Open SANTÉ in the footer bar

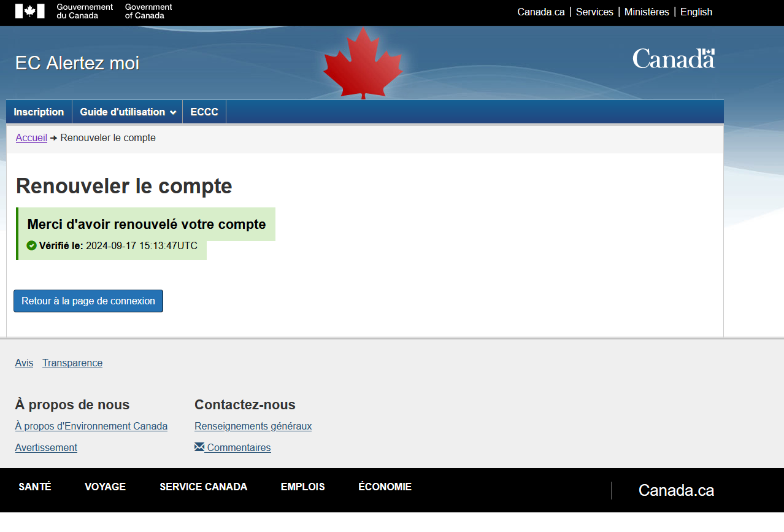pos(35,487)
